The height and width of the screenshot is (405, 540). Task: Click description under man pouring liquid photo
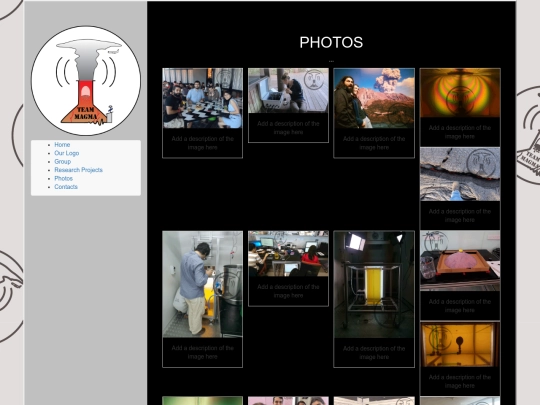[x=202, y=352]
